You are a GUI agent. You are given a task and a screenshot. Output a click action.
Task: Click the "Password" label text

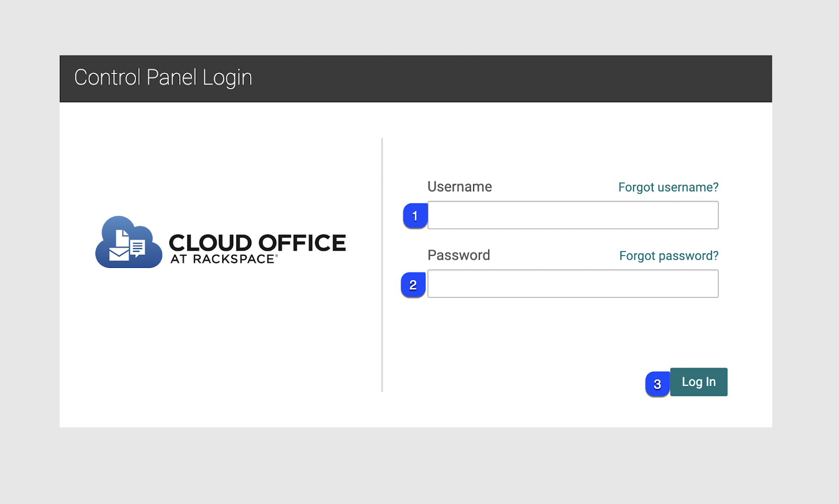[459, 255]
